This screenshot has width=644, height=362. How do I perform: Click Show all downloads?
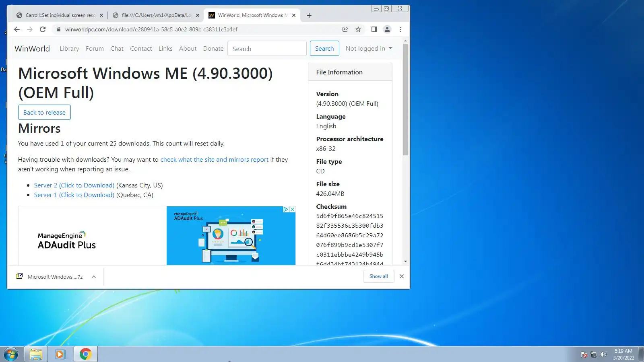pyautogui.click(x=379, y=276)
